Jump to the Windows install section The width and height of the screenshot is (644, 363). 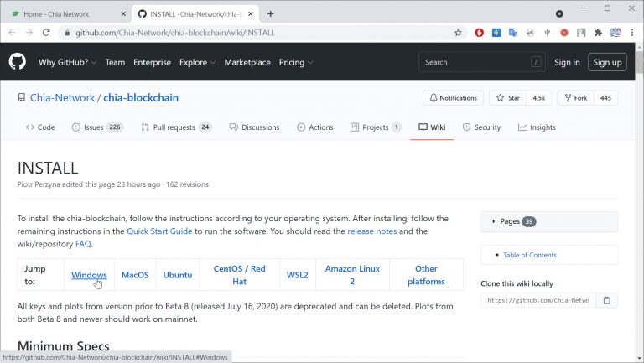tap(89, 275)
